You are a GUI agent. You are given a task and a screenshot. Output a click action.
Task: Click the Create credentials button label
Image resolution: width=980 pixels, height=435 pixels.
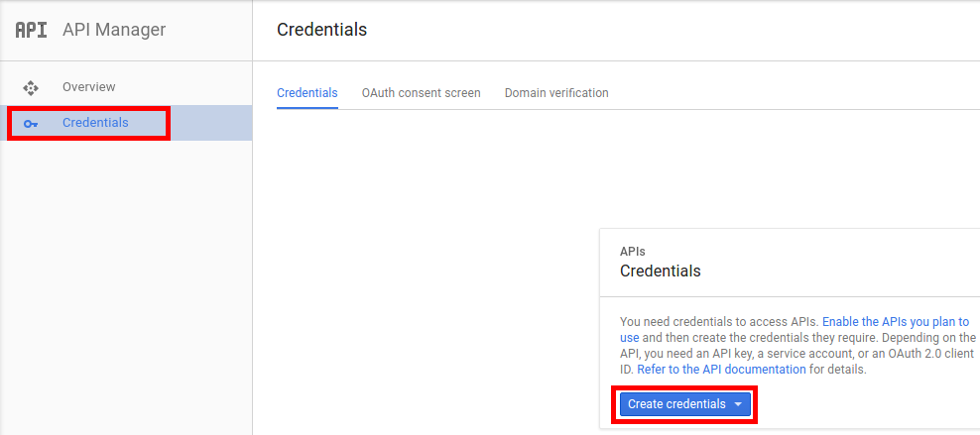tap(676, 404)
